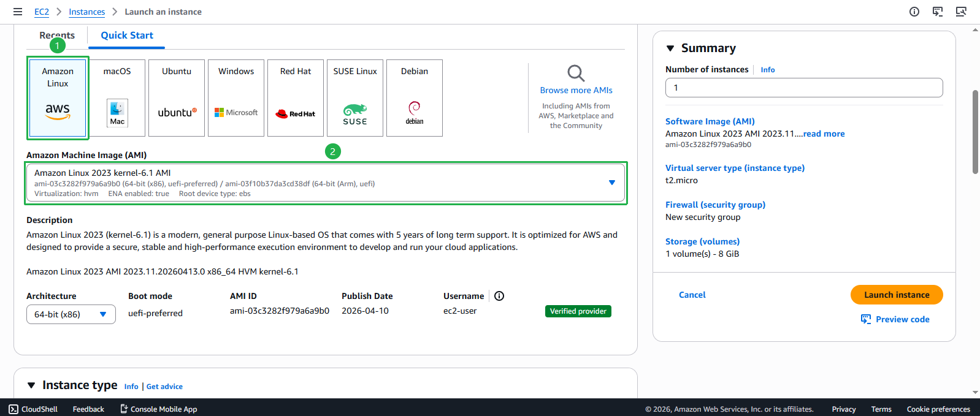Image resolution: width=980 pixels, height=416 pixels.
Task: Pick the SUSE Linux AMI tile
Action: (x=355, y=98)
